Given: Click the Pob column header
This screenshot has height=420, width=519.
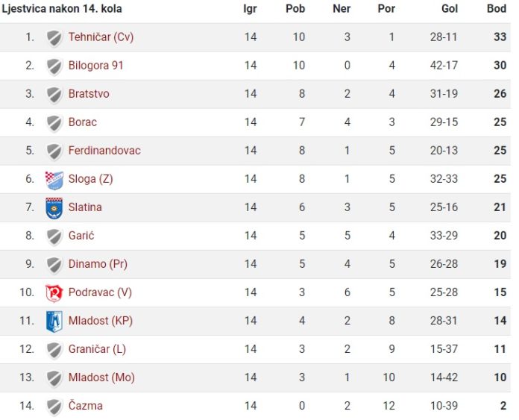Looking at the screenshot, I should (x=295, y=8).
